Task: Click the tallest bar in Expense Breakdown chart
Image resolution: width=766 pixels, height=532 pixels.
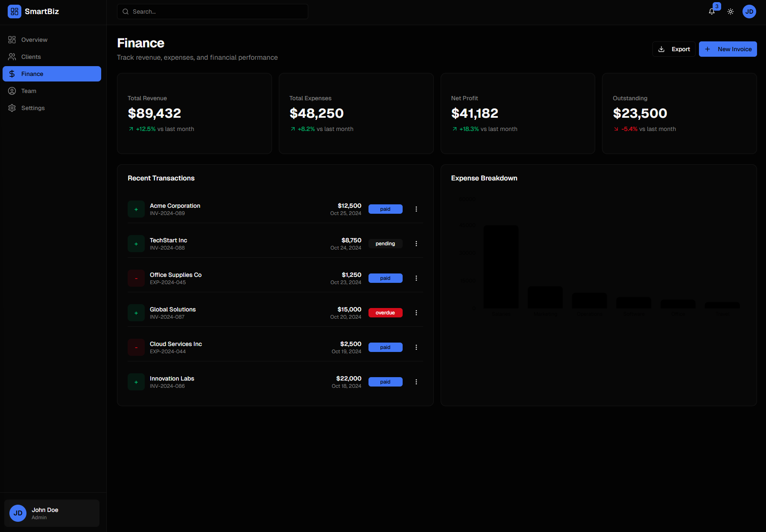Action: [x=501, y=267]
